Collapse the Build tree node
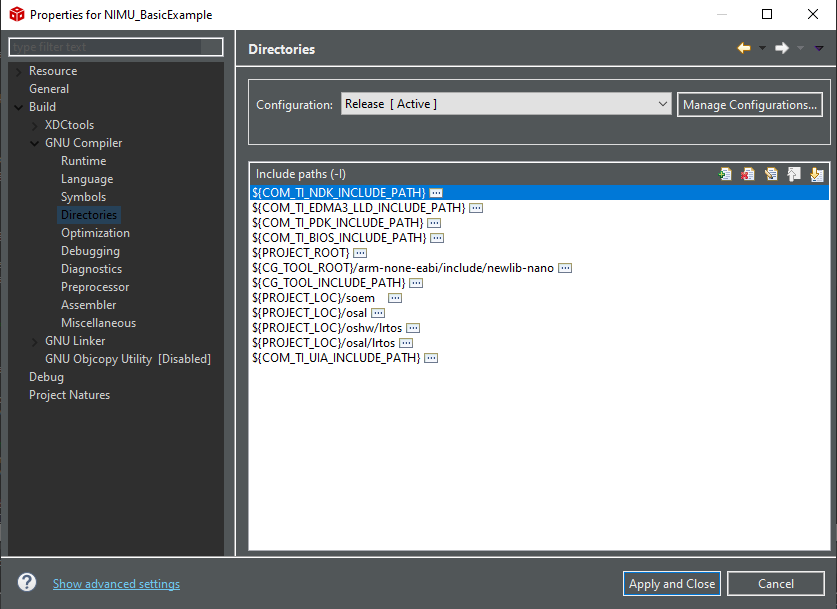The width and height of the screenshot is (837, 609). pos(19,107)
